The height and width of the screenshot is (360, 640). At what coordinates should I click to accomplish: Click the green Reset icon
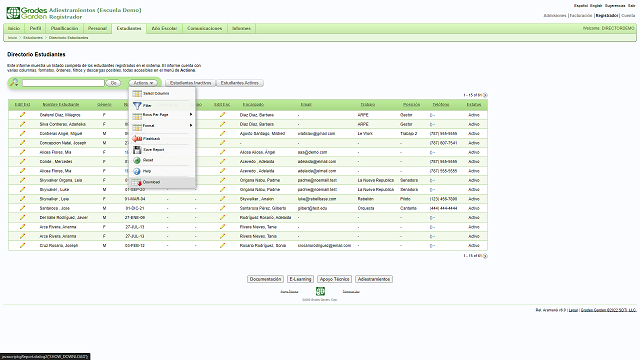[x=137, y=160]
